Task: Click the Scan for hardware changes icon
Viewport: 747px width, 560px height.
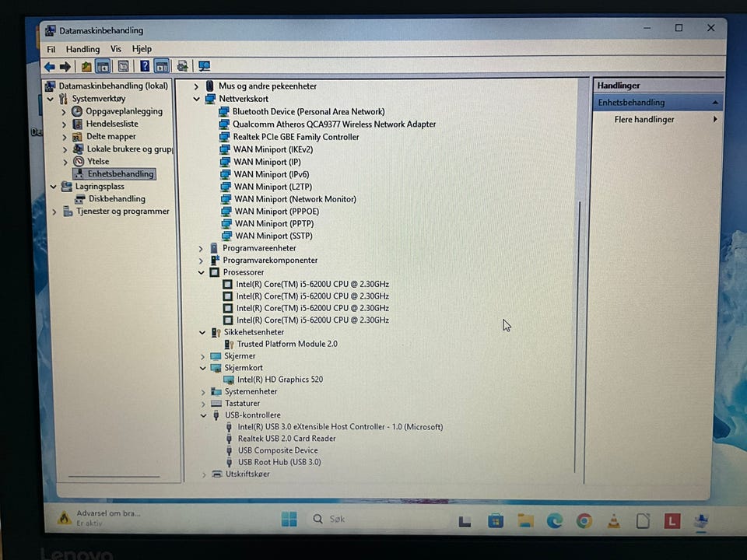Action: tap(182, 66)
